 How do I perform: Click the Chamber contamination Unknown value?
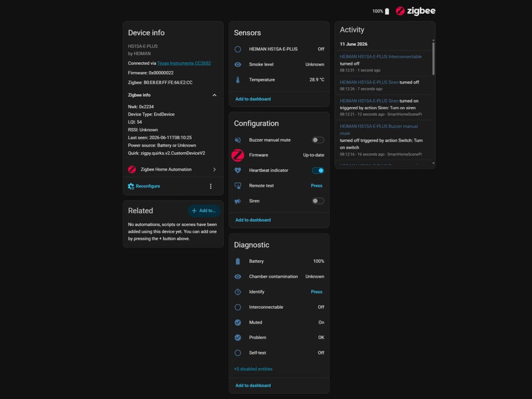[314, 276]
